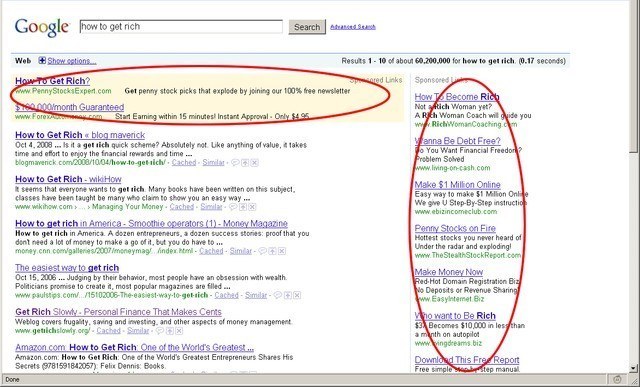Screen dimensions: 640x387
Task: Click the remove icon on blogmaverick result
Action: pyautogui.click(x=254, y=162)
